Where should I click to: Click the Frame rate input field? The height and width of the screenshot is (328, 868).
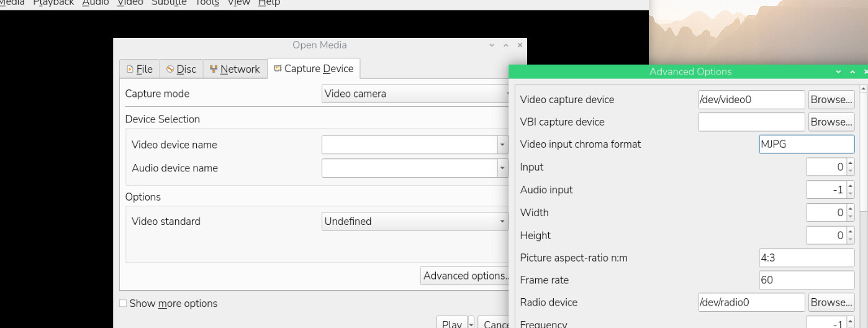click(x=806, y=280)
